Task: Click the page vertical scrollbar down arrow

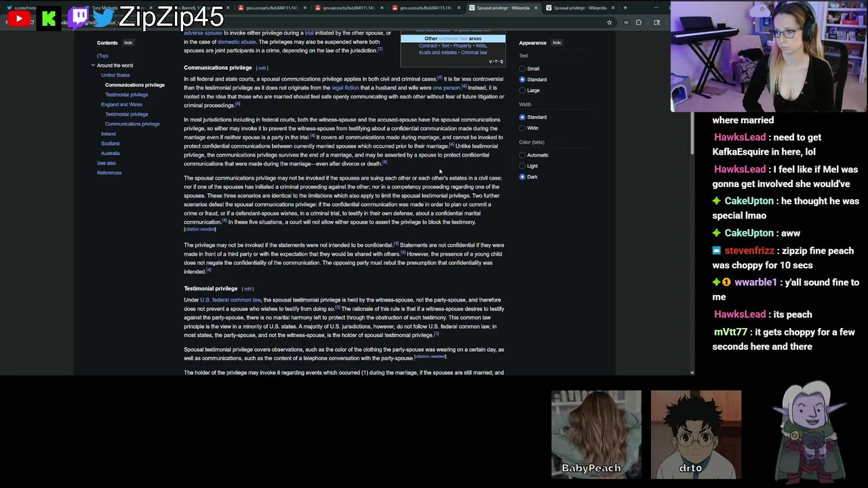Action: pos(692,372)
